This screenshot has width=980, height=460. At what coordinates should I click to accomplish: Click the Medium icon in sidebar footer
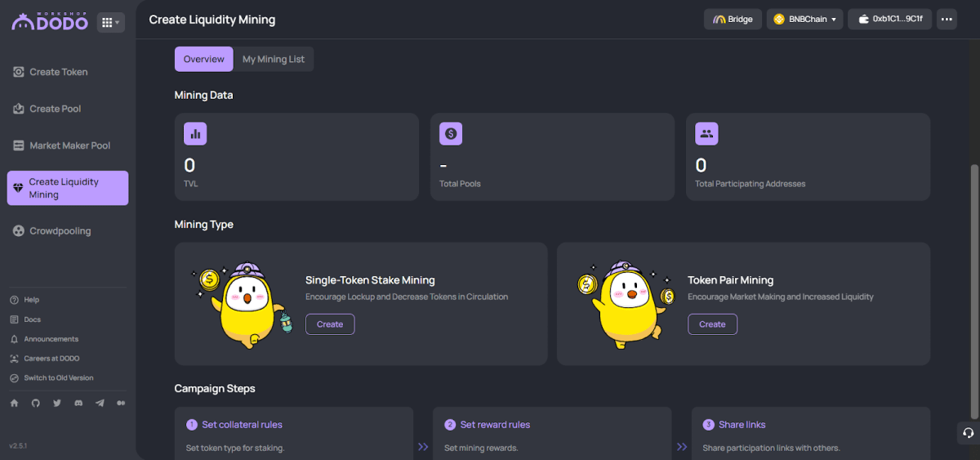coord(122,403)
